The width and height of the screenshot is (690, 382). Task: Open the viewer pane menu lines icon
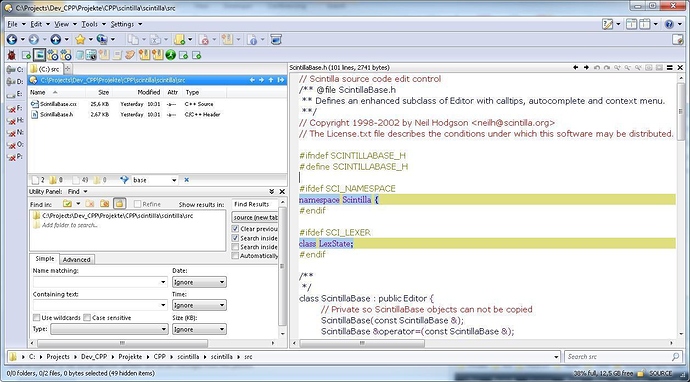[x=669, y=68]
